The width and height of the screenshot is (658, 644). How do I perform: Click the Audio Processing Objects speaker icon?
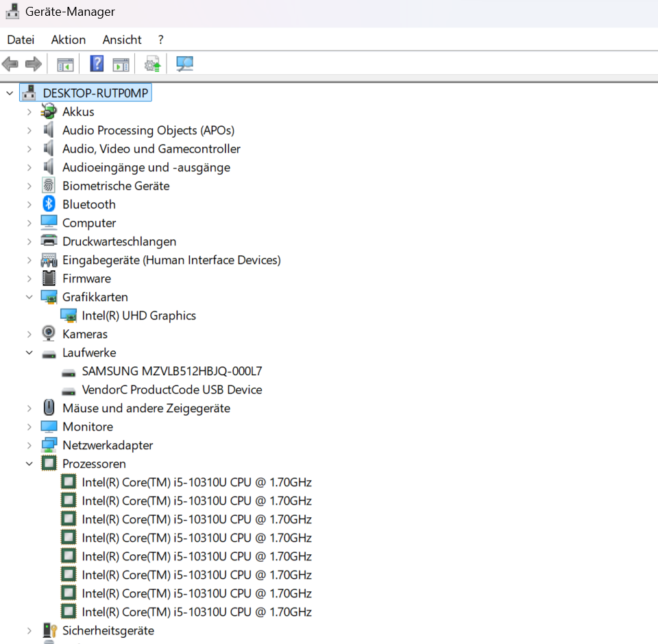coord(49,130)
